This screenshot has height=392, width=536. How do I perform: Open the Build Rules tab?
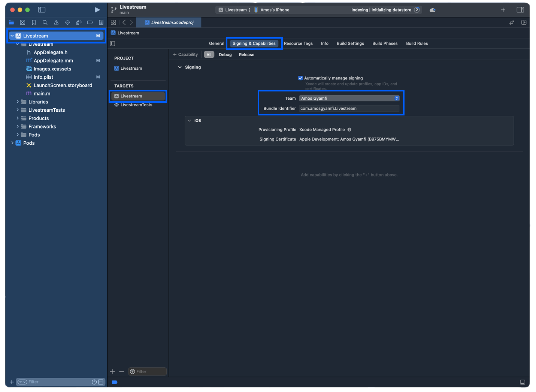click(x=417, y=43)
